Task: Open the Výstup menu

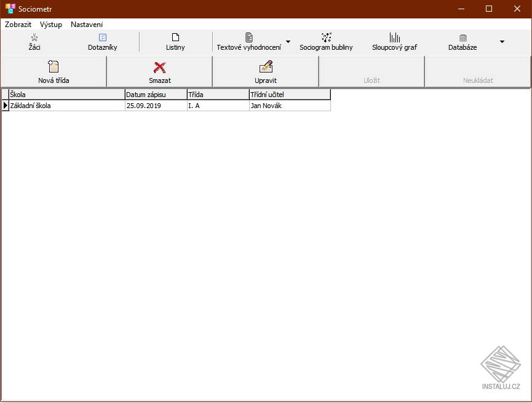Action: click(x=51, y=25)
